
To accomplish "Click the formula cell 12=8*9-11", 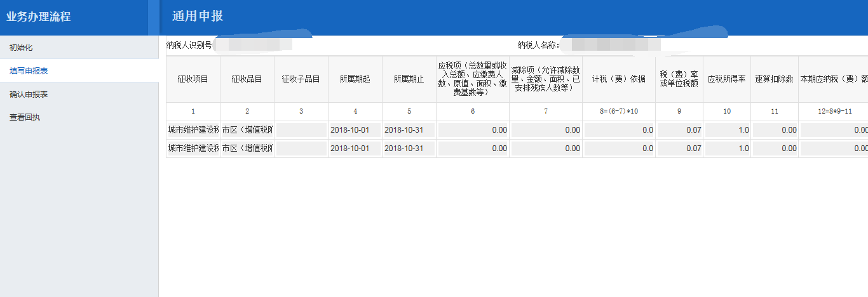I will coord(834,112).
